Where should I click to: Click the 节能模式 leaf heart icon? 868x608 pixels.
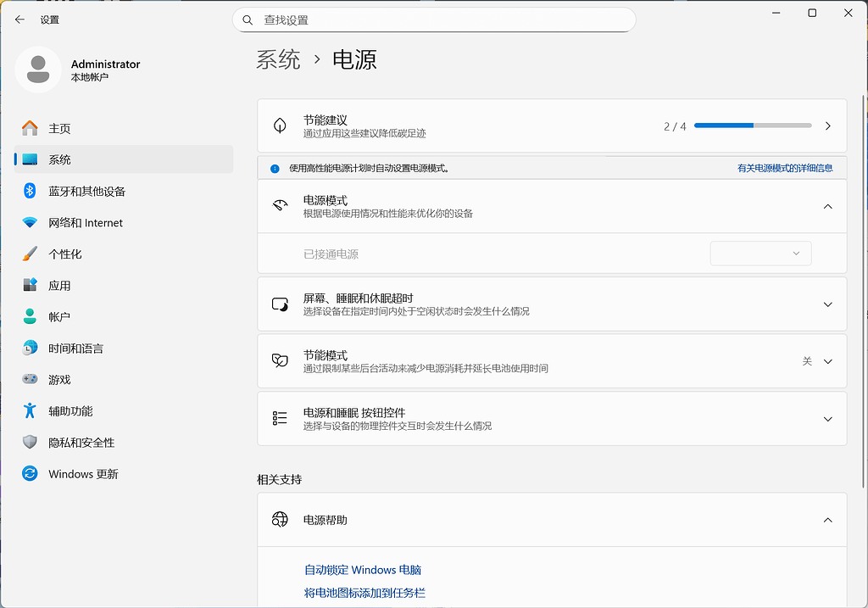coord(280,361)
